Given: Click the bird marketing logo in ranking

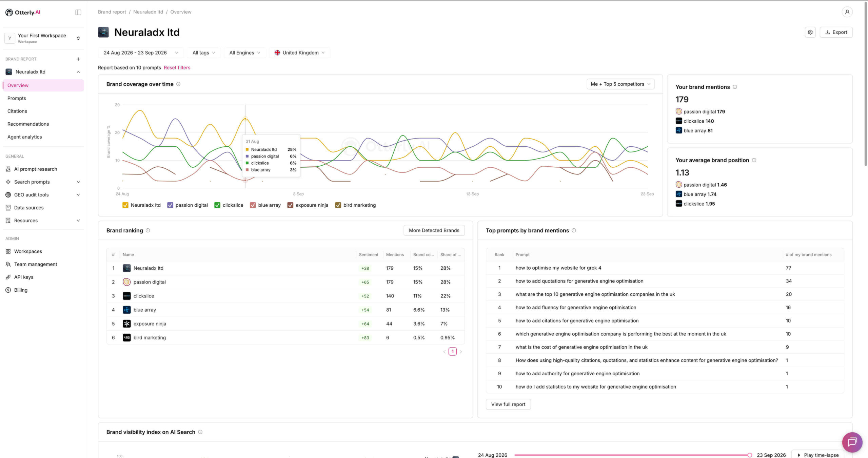Looking at the screenshot, I should (126, 337).
